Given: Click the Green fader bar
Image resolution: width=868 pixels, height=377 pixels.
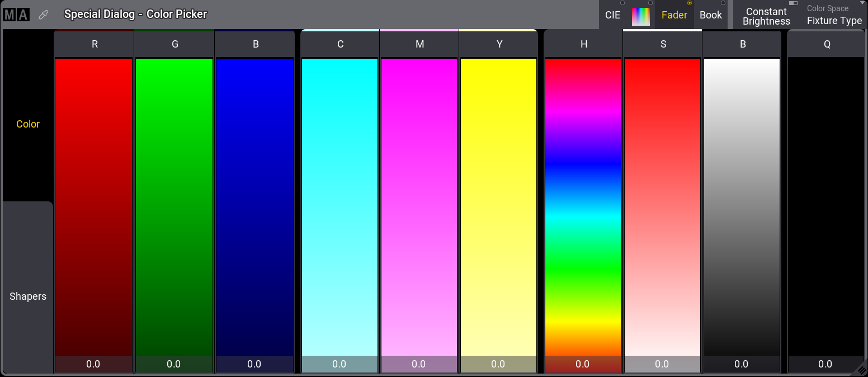Looking at the screenshot, I should pyautogui.click(x=174, y=207).
